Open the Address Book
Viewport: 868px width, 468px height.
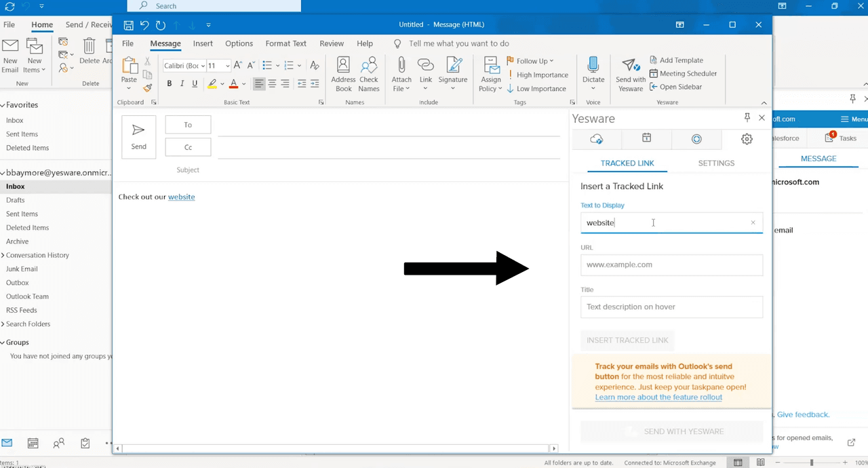(343, 74)
